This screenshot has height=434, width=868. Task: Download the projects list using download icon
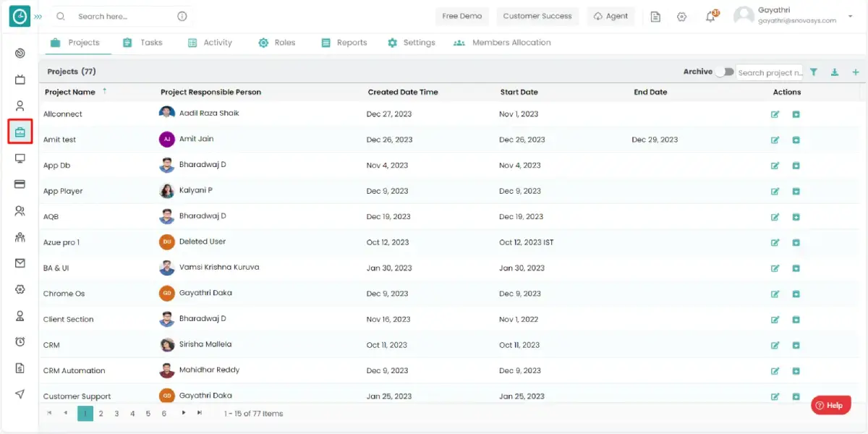coord(835,72)
